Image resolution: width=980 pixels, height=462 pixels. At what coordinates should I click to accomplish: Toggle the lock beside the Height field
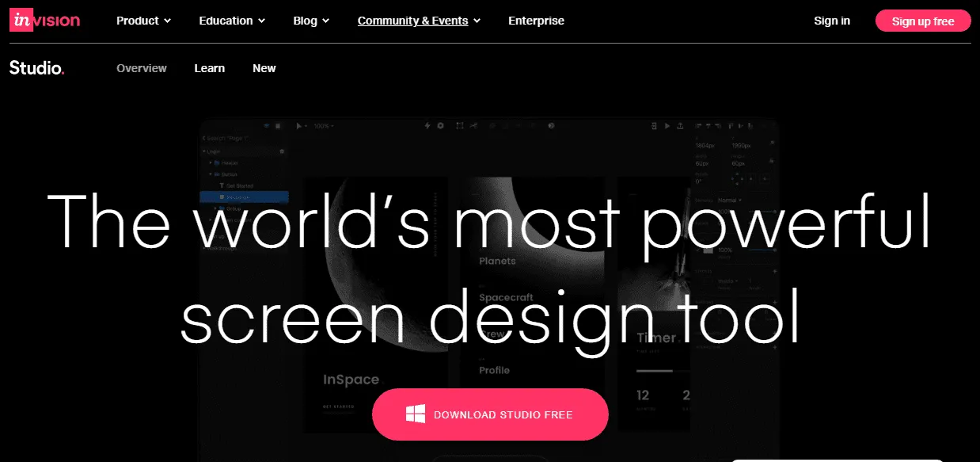click(772, 160)
